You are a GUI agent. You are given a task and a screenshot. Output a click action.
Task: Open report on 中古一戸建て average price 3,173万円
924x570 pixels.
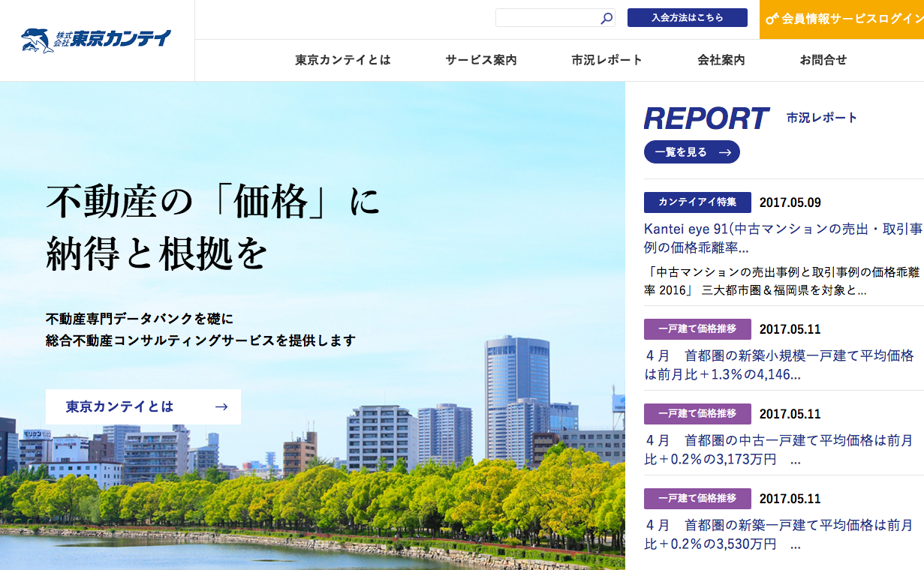[x=778, y=449]
